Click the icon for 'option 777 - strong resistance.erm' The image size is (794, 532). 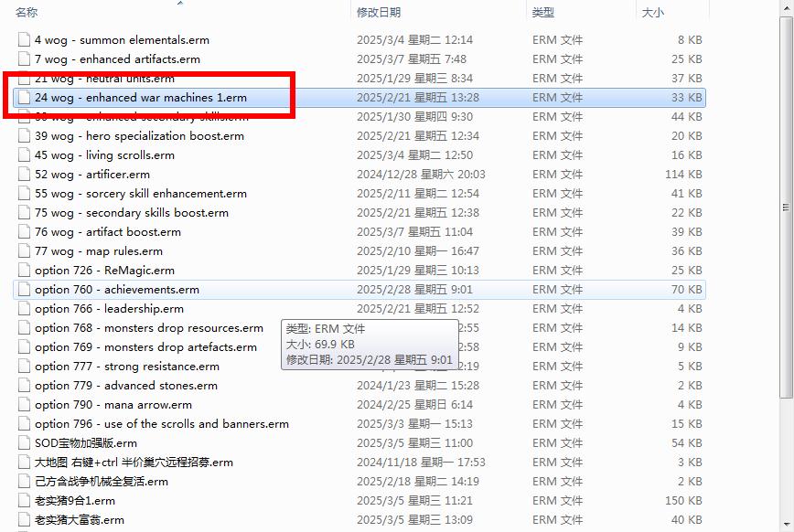point(24,366)
